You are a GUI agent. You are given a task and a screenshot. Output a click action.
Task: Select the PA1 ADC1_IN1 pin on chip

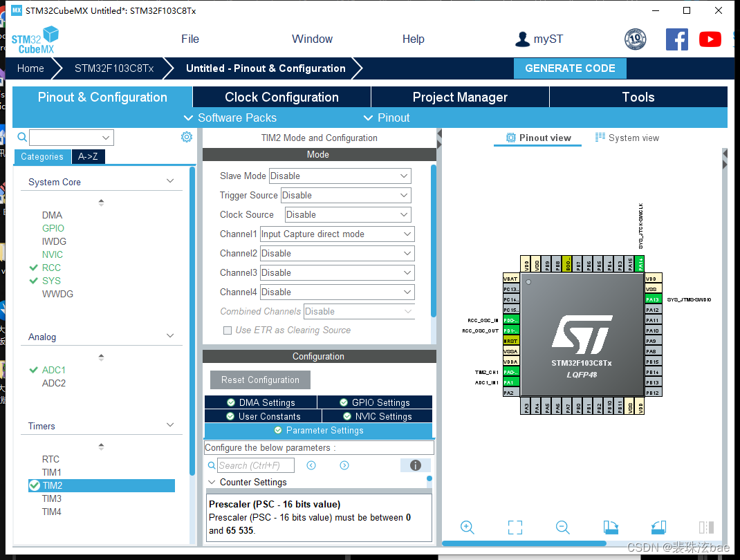point(511,382)
